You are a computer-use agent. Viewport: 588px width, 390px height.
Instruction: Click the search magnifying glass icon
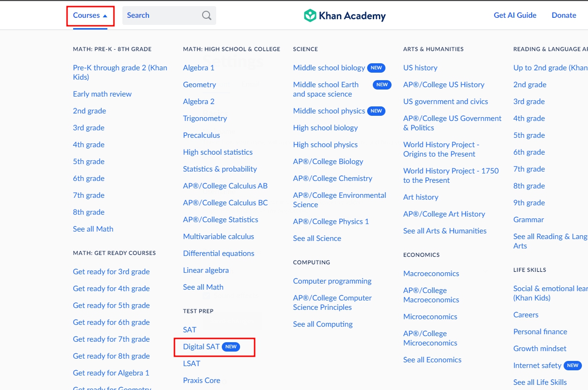click(205, 15)
